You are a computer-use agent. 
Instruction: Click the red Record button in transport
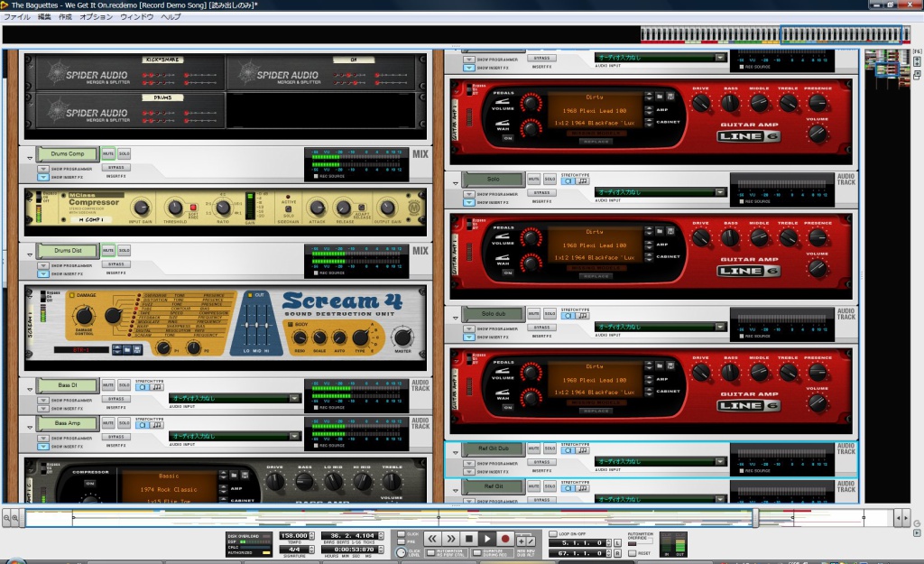point(505,539)
